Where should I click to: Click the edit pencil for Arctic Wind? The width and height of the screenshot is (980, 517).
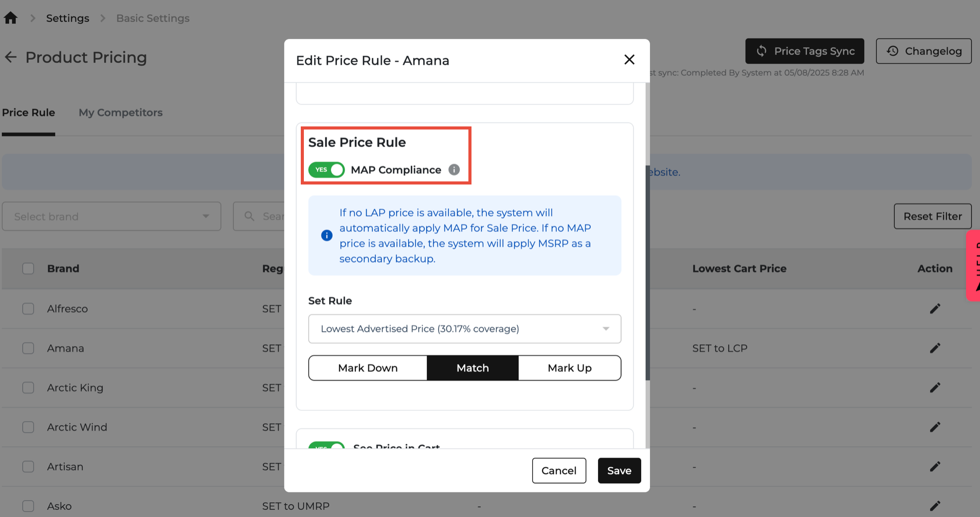[x=935, y=427]
